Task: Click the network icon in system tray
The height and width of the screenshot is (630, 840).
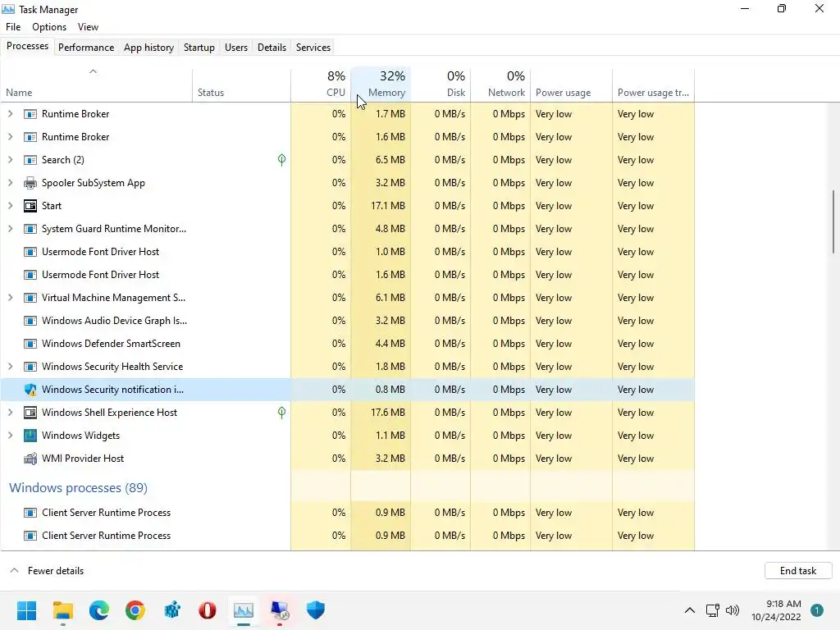Action: click(712, 610)
